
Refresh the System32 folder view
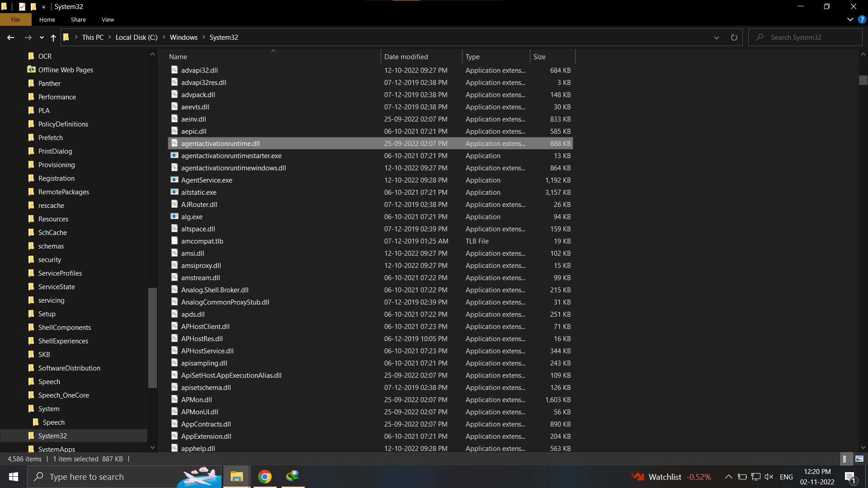click(x=734, y=38)
